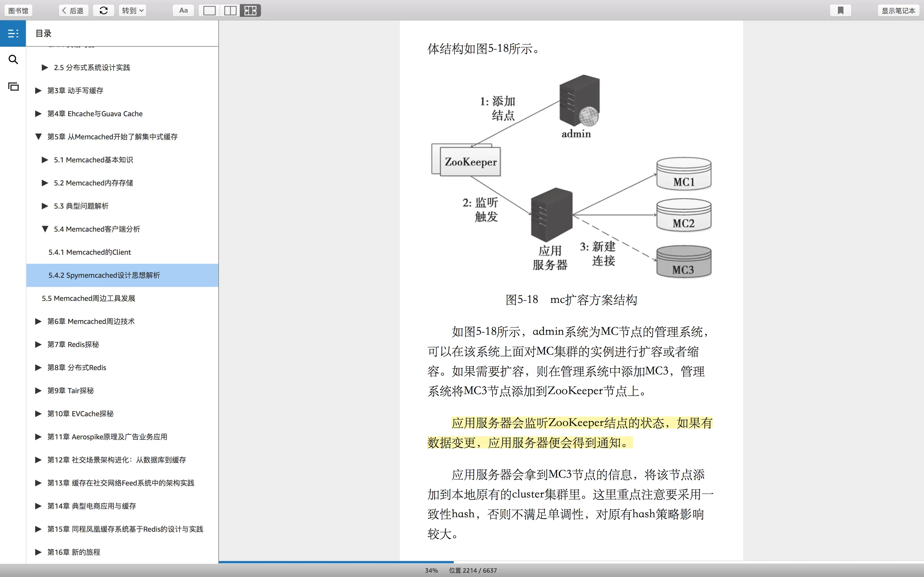The image size is (924, 577).
Task: Toggle full-width auto column layout
Action: 251,11
